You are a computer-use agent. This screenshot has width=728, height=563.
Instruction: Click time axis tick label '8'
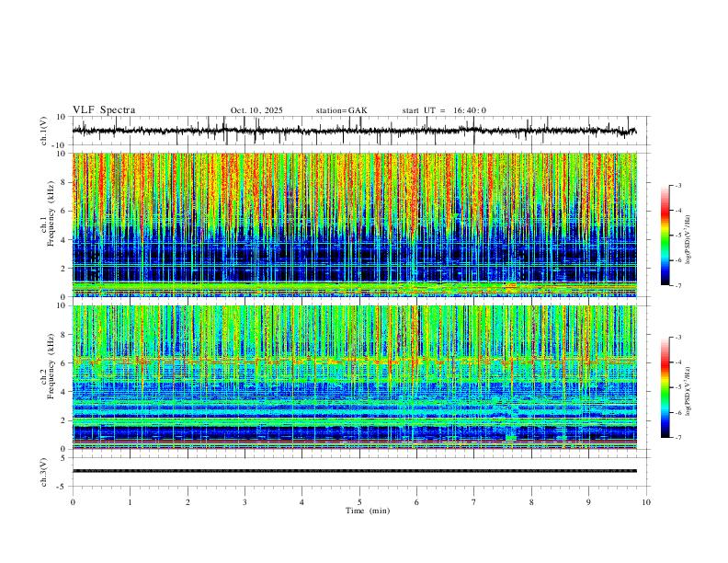[531, 502]
